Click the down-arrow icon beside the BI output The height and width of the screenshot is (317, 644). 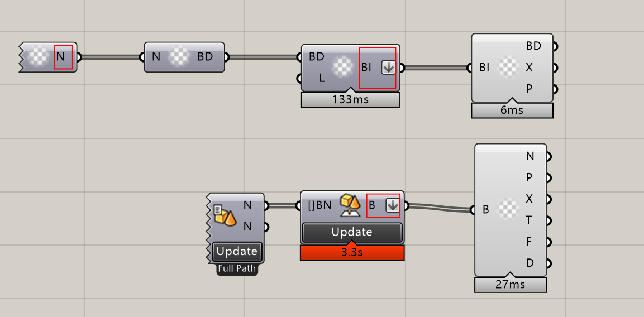coord(388,68)
